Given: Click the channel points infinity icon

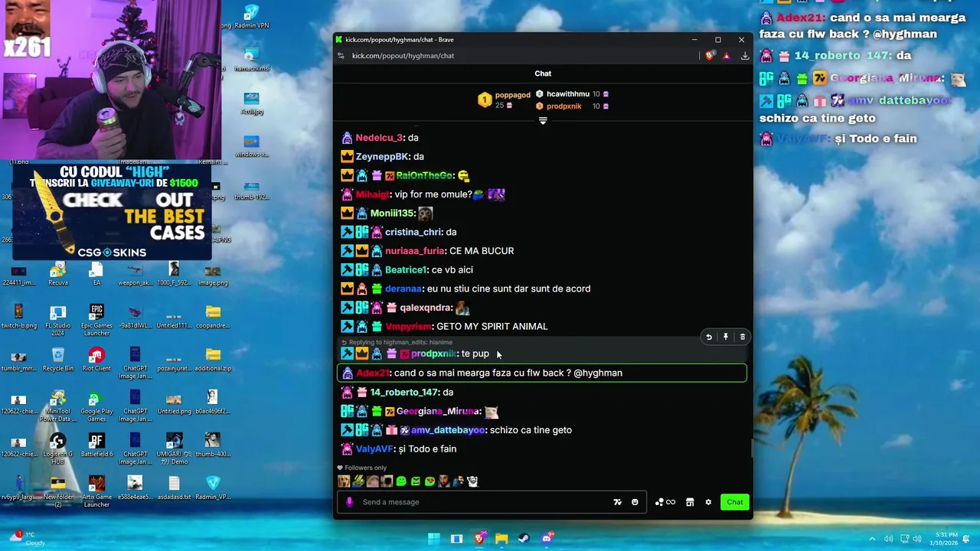Looking at the screenshot, I should [665, 502].
